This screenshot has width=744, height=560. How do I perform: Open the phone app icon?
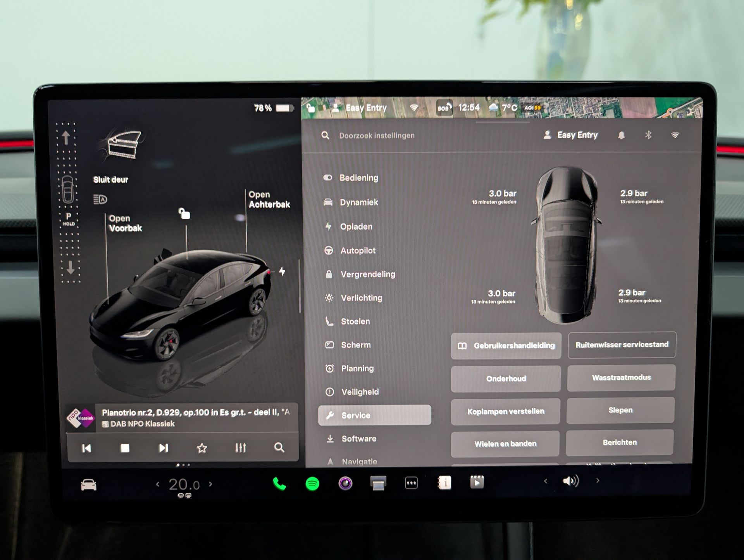click(279, 484)
